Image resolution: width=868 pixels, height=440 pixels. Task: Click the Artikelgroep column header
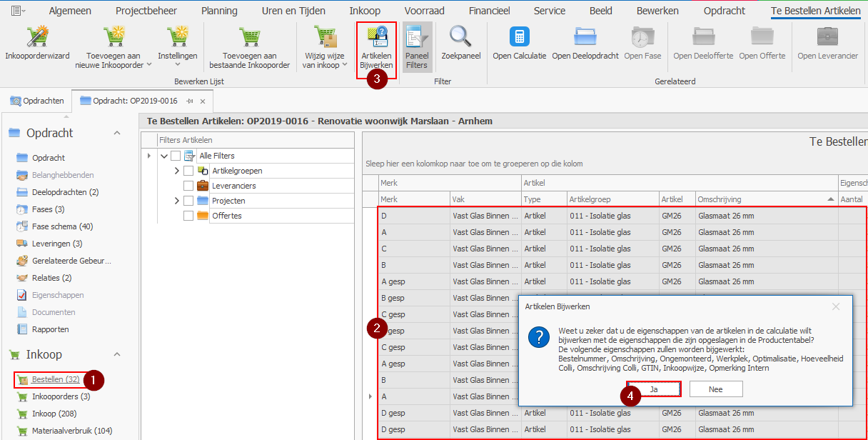pyautogui.click(x=612, y=199)
